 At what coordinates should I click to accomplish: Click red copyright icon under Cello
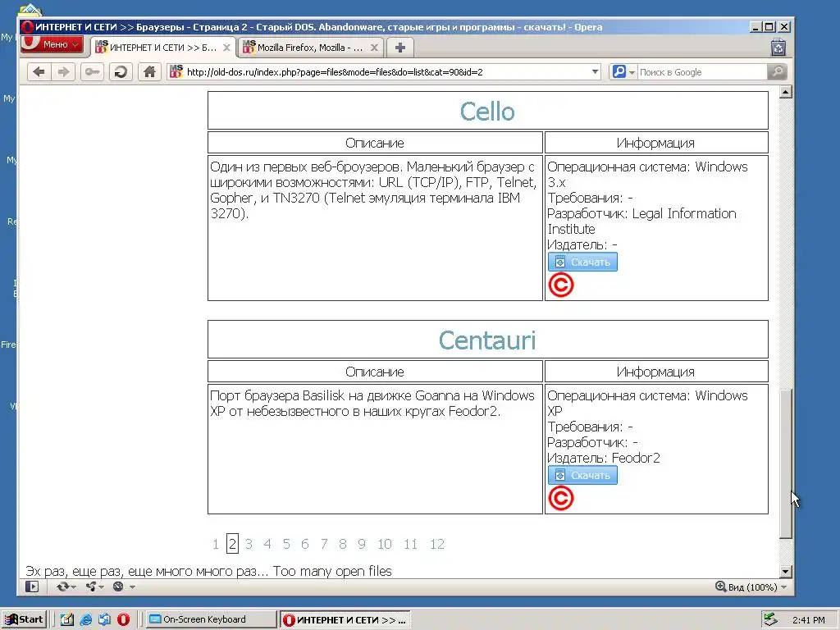[x=561, y=285]
